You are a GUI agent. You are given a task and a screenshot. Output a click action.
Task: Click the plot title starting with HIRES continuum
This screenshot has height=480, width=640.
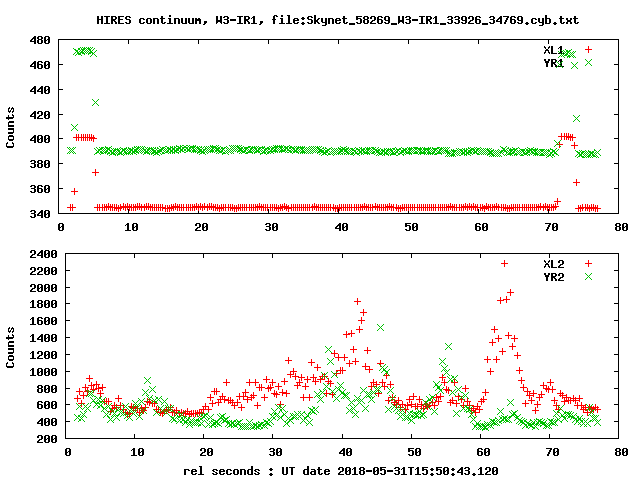click(x=337, y=20)
